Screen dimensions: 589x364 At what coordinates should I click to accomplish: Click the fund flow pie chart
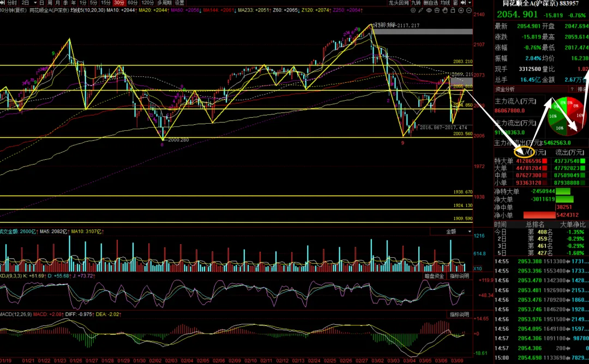(567, 116)
